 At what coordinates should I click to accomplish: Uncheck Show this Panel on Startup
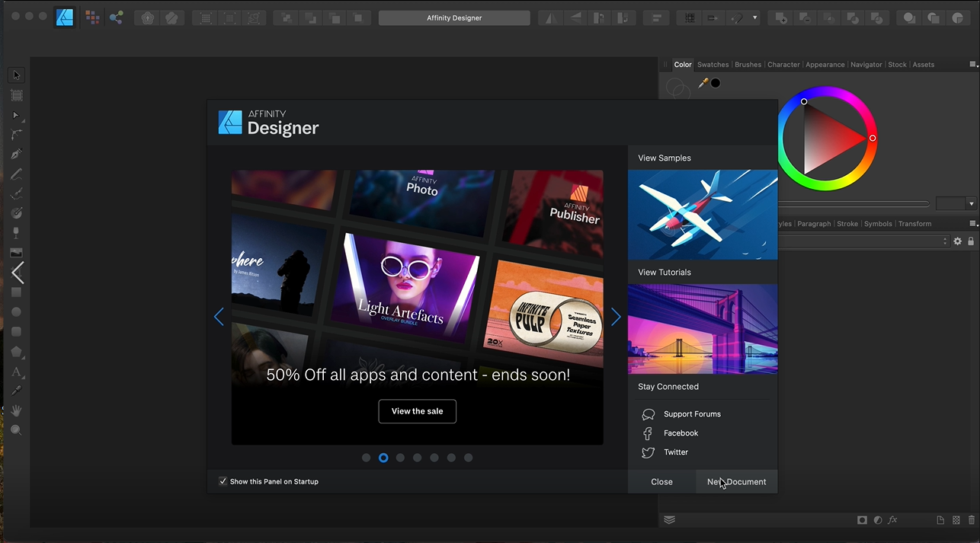pos(223,481)
